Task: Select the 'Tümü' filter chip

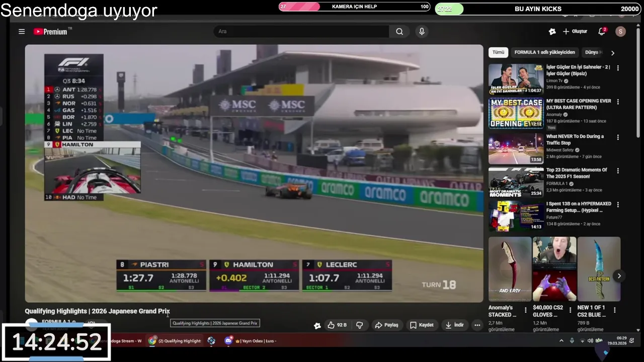Action: click(x=498, y=52)
